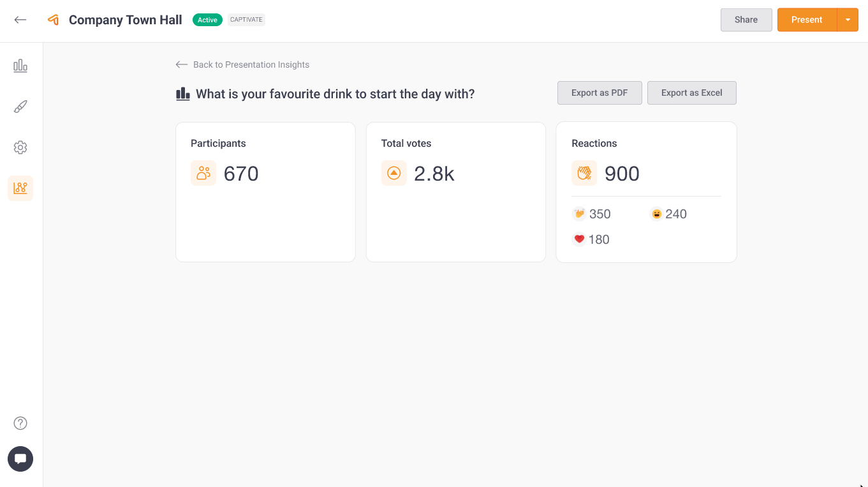Open the chat support bubble
Image resolution: width=868 pixels, height=487 pixels.
(x=20, y=459)
